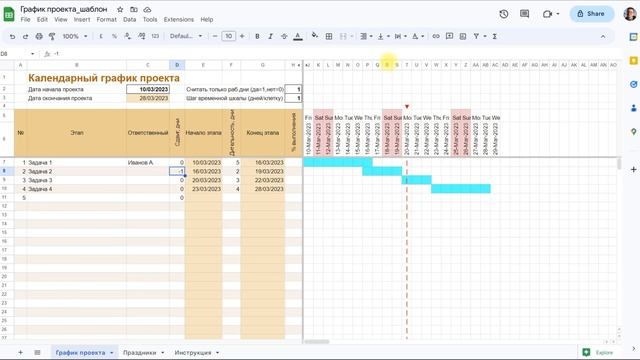Open the Format menu
Image resolution: width=640 pixels, height=360 pixels.
[x=107, y=19]
